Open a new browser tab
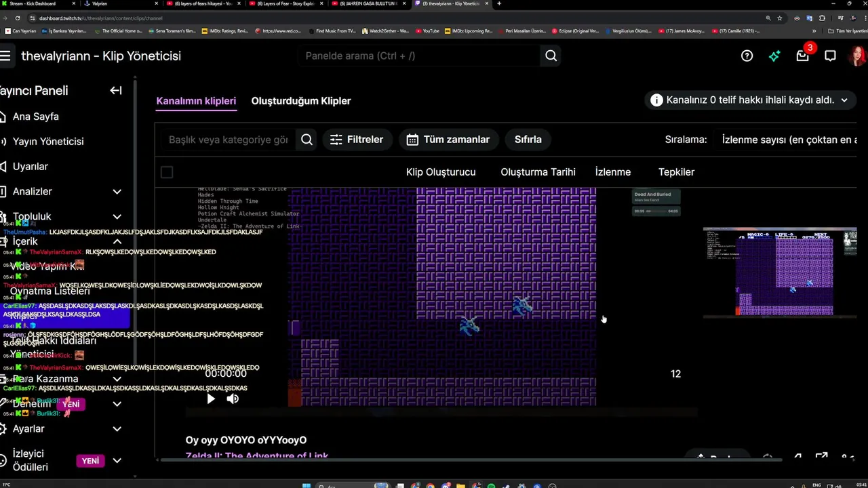The height and width of the screenshot is (488, 868). click(499, 3)
